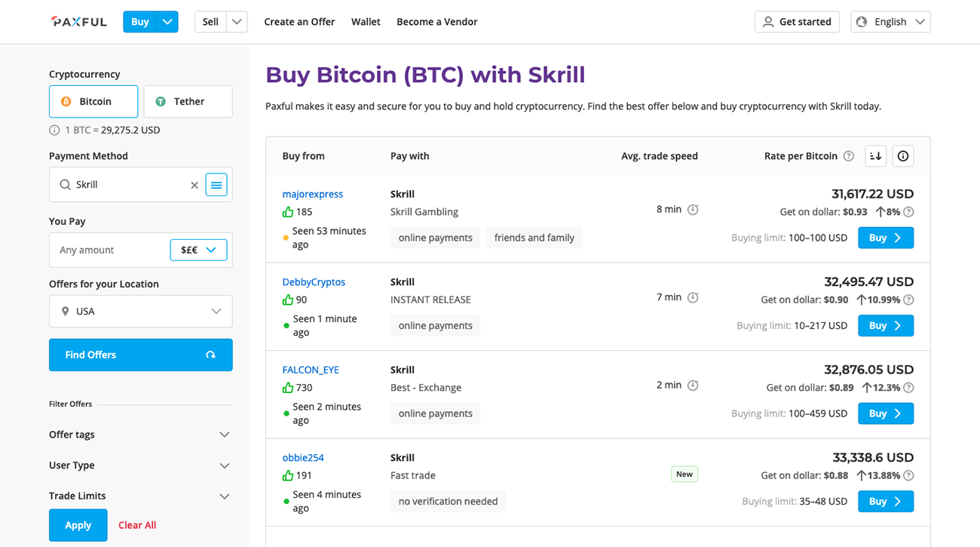Screen dimensions: 980x547
Task: Open the Paxful logo home link
Action: point(79,22)
